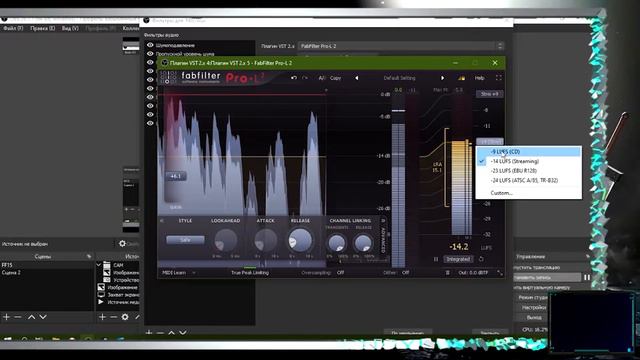Pause recording with the pause button
The height and width of the screenshot is (360, 640).
coord(587,277)
